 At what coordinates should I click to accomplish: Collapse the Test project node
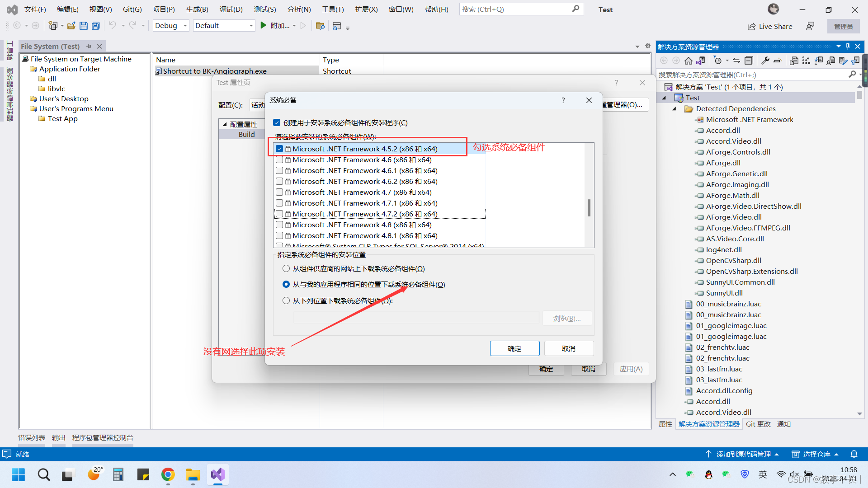click(664, 98)
